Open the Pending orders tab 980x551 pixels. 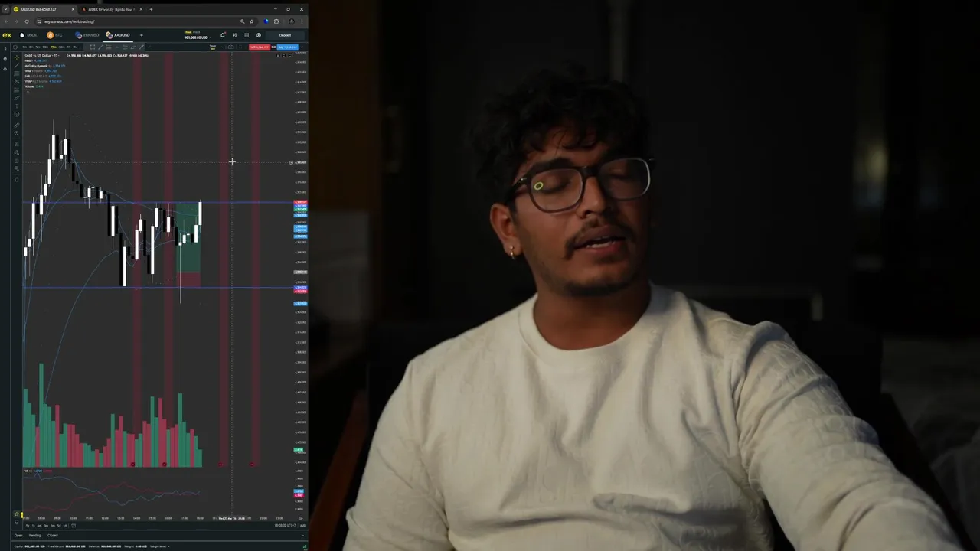(35, 536)
